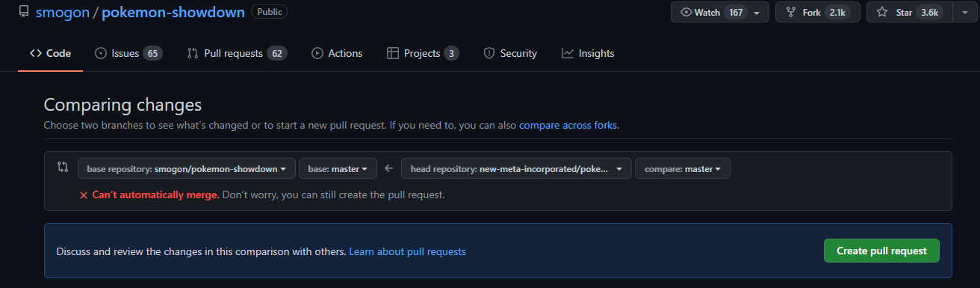View the 3.6k stargazers count
This screenshot has width=980, height=288.
pos(929,13)
